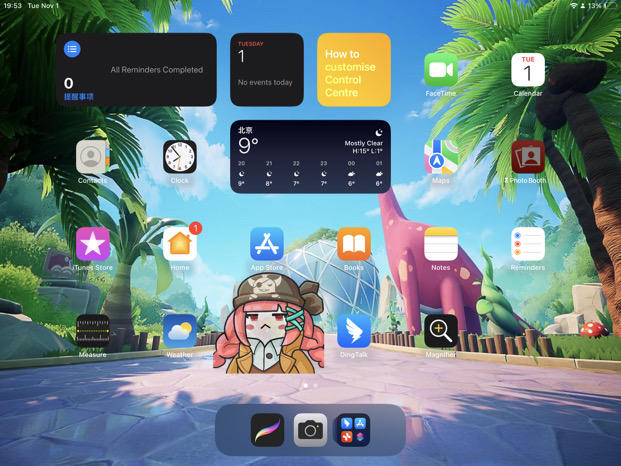The width and height of the screenshot is (621, 466).
Task: Open the Reminders app icon
Action: (x=528, y=244)
